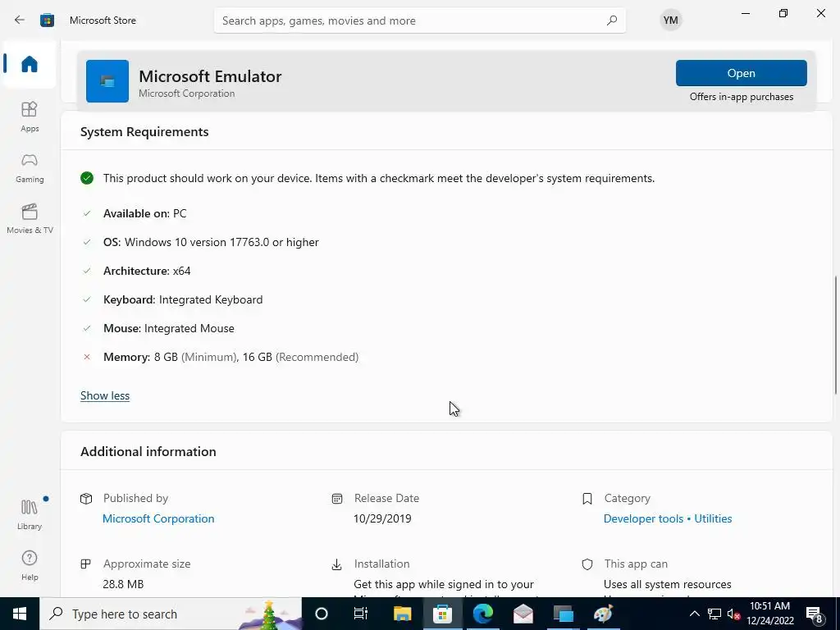Image resolution: width=840 pixels, height=630 pixels.
Task: Open Microsoft Edge from the taskbar
Action: [x=482, y=614]
